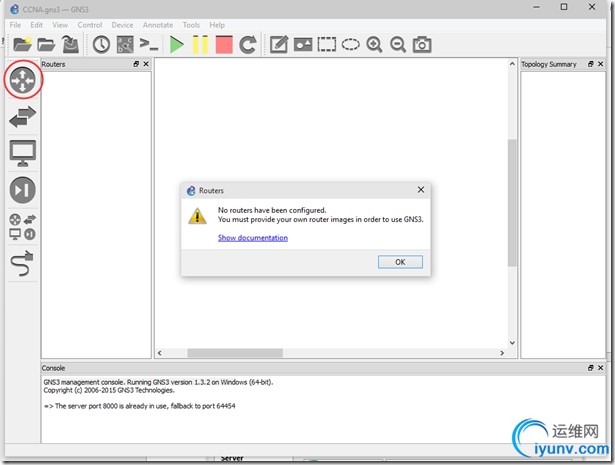Insert a picture icon
The width and height of the screenshot is (615, 465).
click(303, 44)
